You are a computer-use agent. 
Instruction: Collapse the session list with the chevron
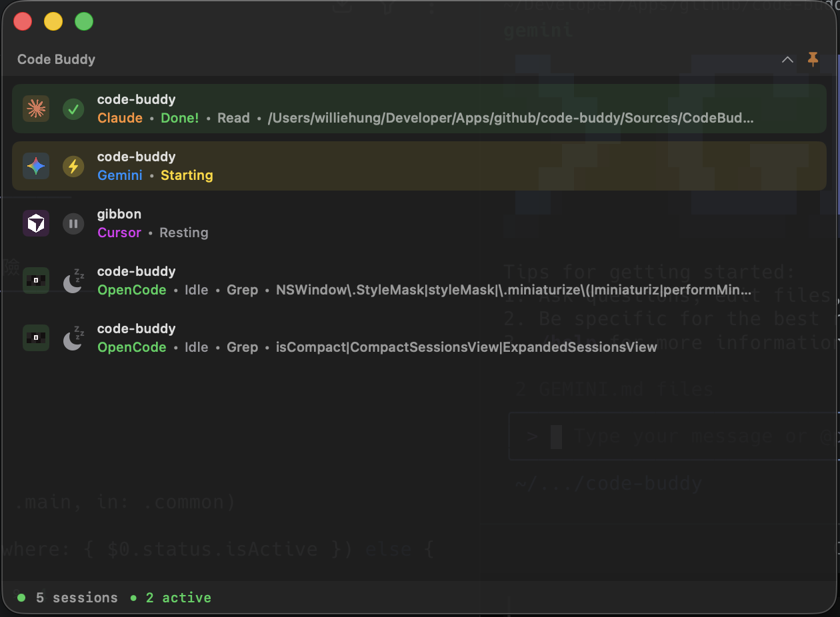pos(787,59)
